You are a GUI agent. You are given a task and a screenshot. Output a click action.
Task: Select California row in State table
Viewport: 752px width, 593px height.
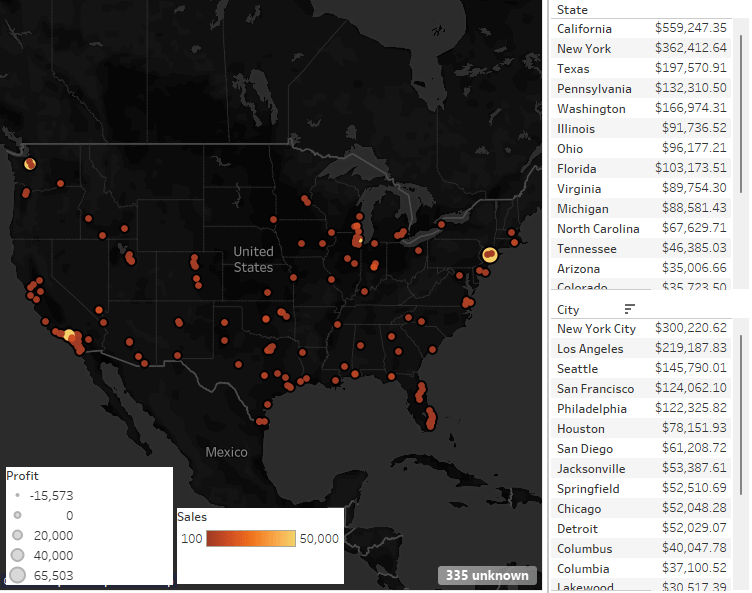click(x=584, y=29)
